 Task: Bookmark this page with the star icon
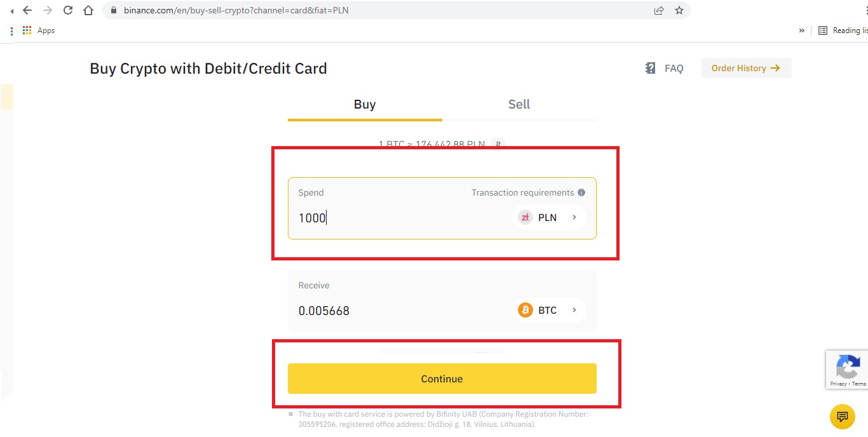[679, 10]
